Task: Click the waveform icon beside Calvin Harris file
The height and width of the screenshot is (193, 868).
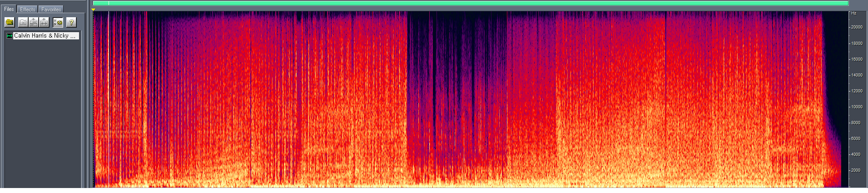Action: point(10,35)
